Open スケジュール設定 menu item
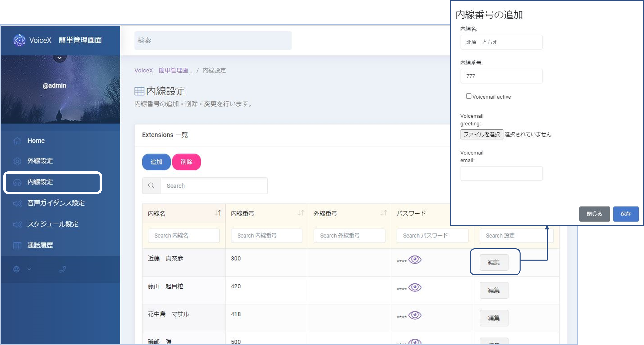Image resolution: width=644 pixels, height=345 pixels. (52, 224)
